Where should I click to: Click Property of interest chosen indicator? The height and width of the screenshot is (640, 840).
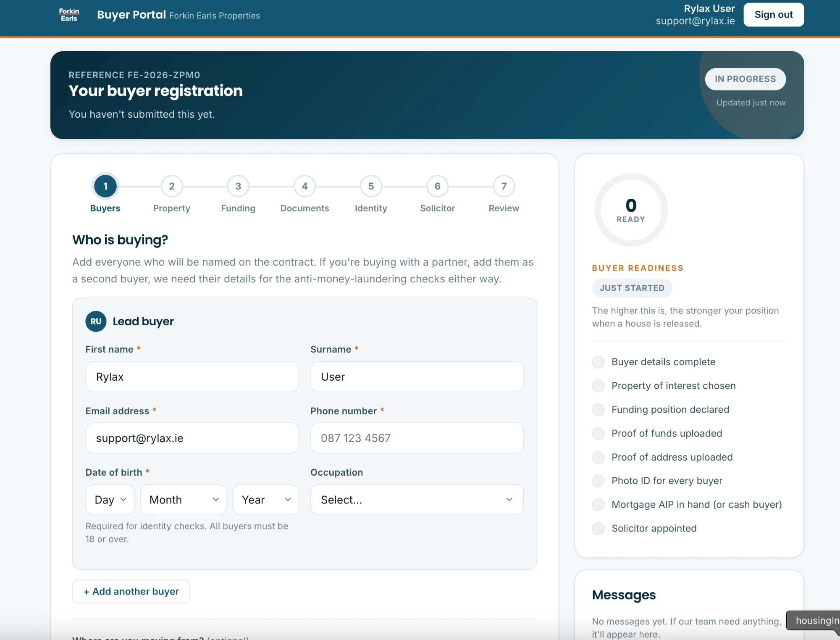[598, 386]
